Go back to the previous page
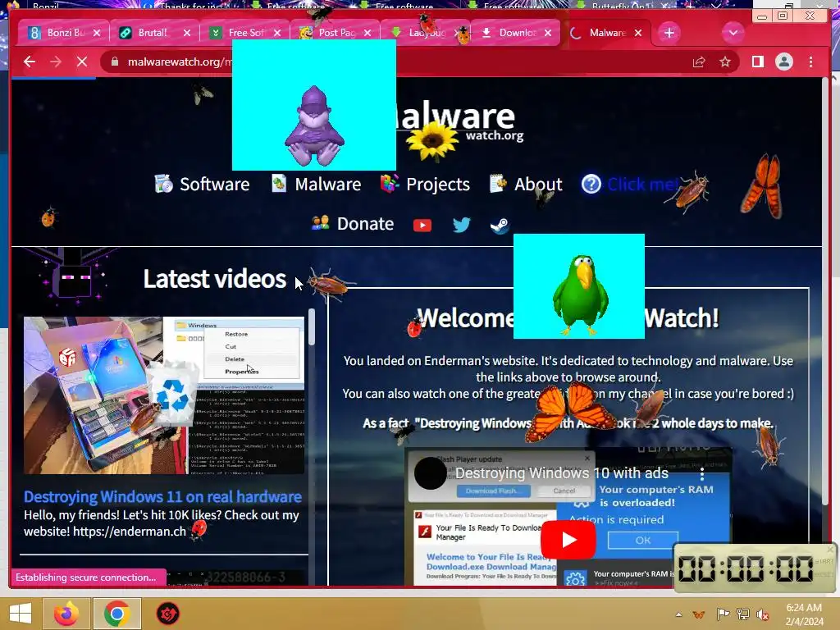Image resolution: width=840 pixels, height=630 pixels. click(x=30, y=62)
